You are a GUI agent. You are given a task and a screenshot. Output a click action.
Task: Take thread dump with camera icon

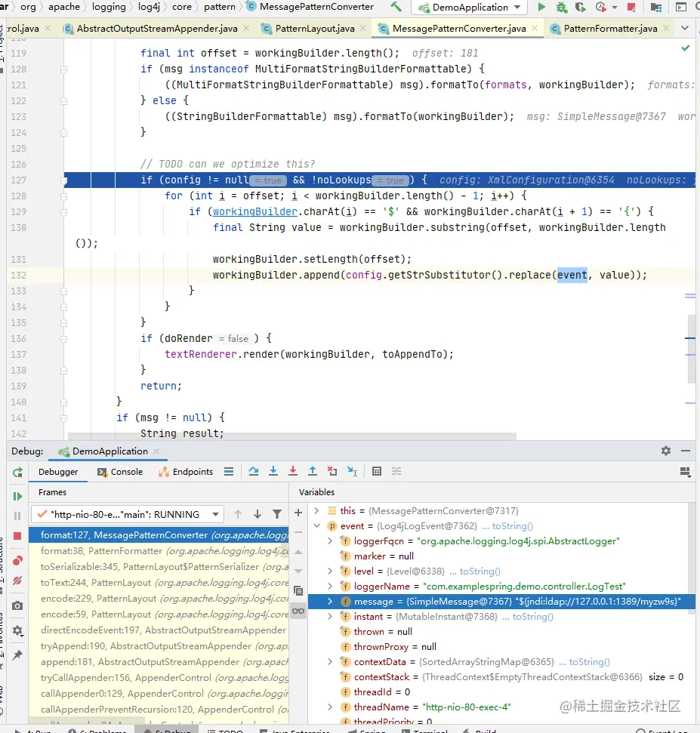click(17, 606)
